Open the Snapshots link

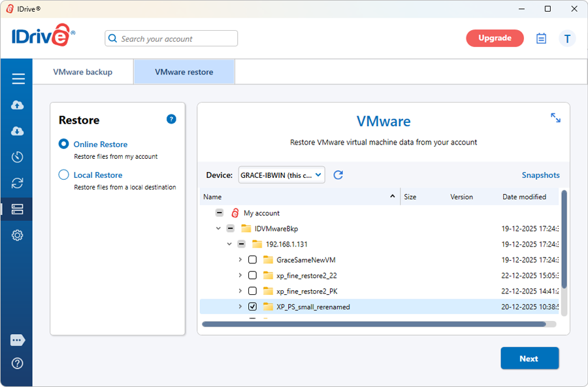(x=540, y=175)
